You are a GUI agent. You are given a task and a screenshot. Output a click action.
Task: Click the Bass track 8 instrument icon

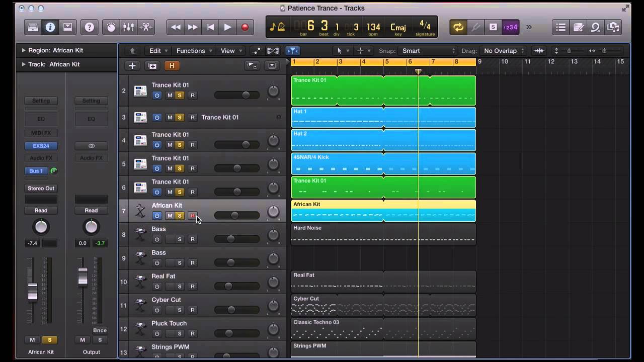pos(140,235)
